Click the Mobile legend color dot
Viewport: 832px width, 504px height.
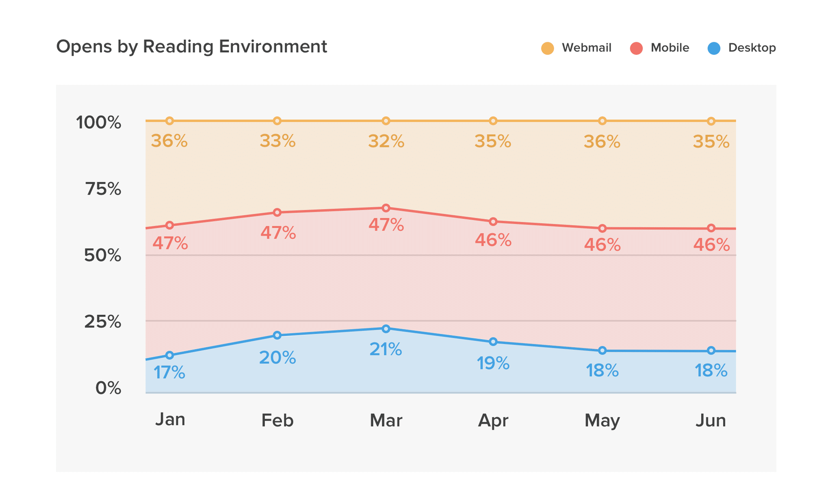click(636, 48)
